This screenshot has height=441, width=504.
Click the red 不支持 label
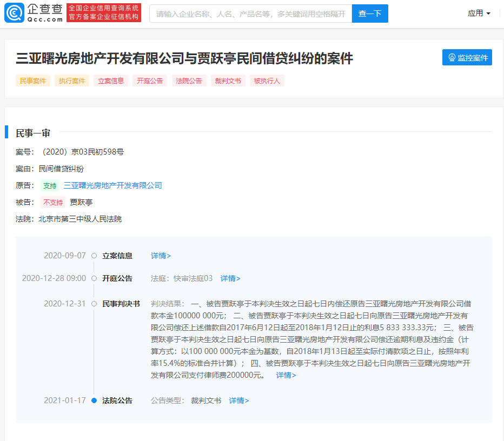(x=53, y=202)
